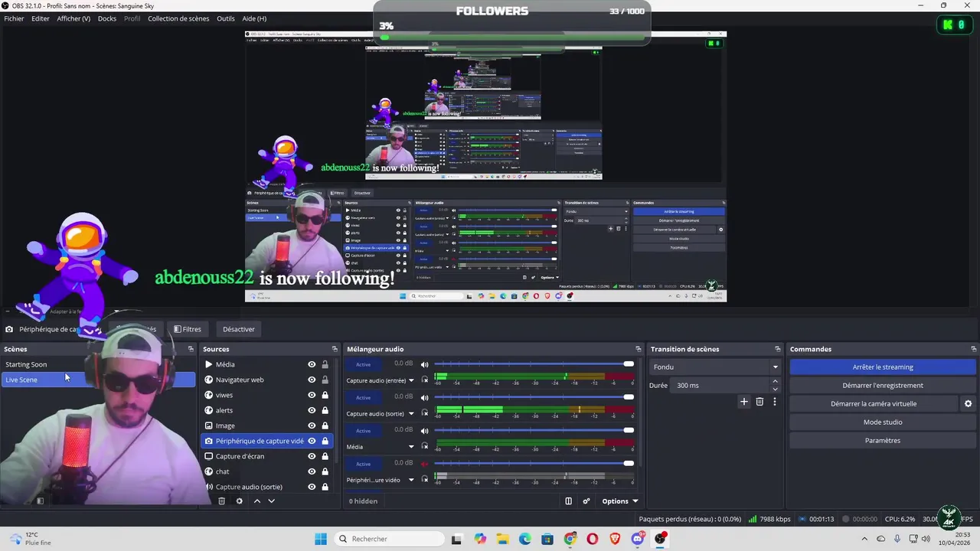Click monitoring headphone icon for Périphéri...ure vidéo
The image size is (980, 551).
[x=425, y=481]
